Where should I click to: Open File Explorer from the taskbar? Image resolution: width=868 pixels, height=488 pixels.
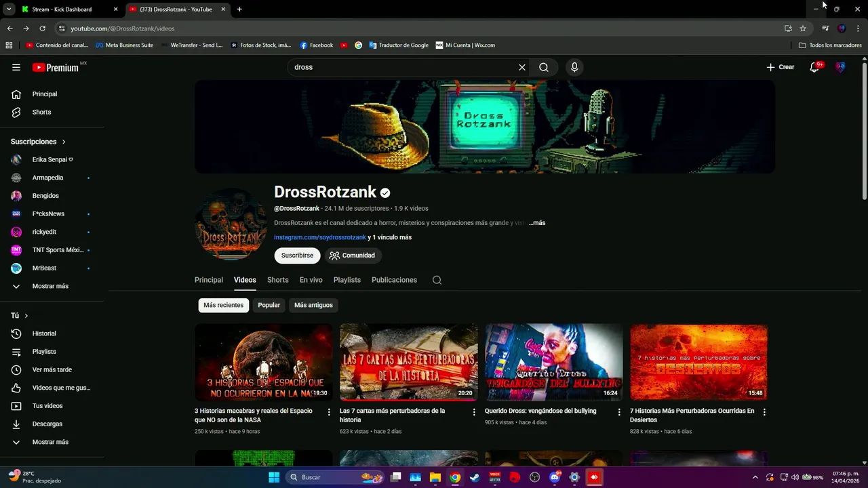point(435,477)
